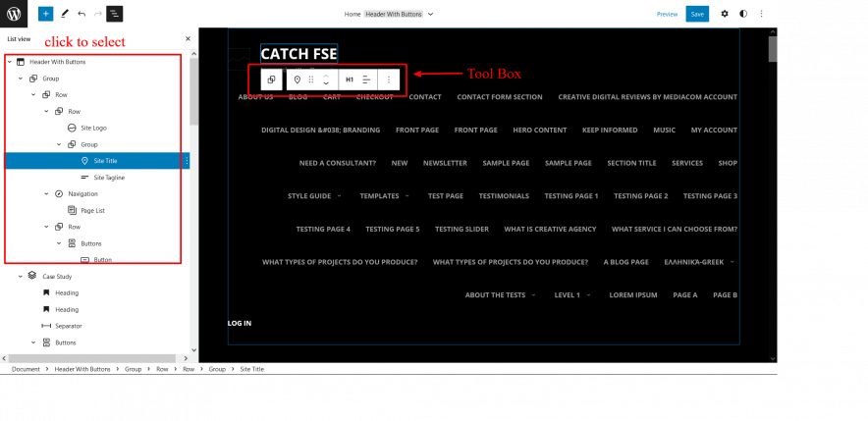868x421 pixels.
Task: Open the text alignment toolbar button
Action: coord(367,79)
